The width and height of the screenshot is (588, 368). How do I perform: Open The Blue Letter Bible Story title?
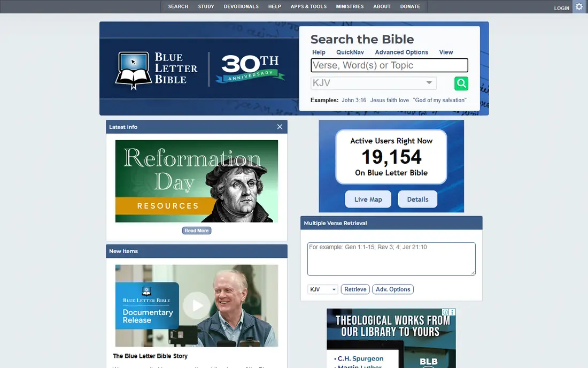(x=150, y=356)
